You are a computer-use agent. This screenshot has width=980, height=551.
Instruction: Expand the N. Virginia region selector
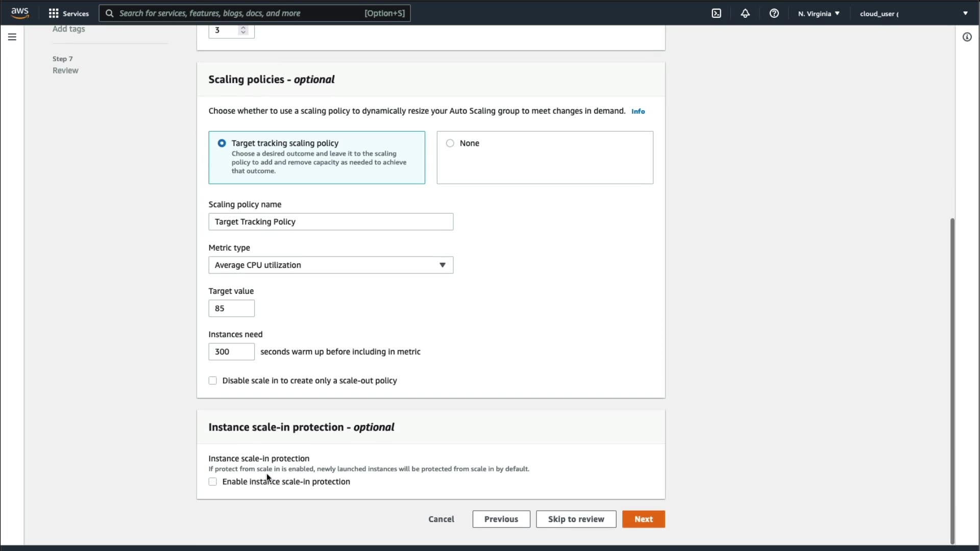(x=819, y=13)
